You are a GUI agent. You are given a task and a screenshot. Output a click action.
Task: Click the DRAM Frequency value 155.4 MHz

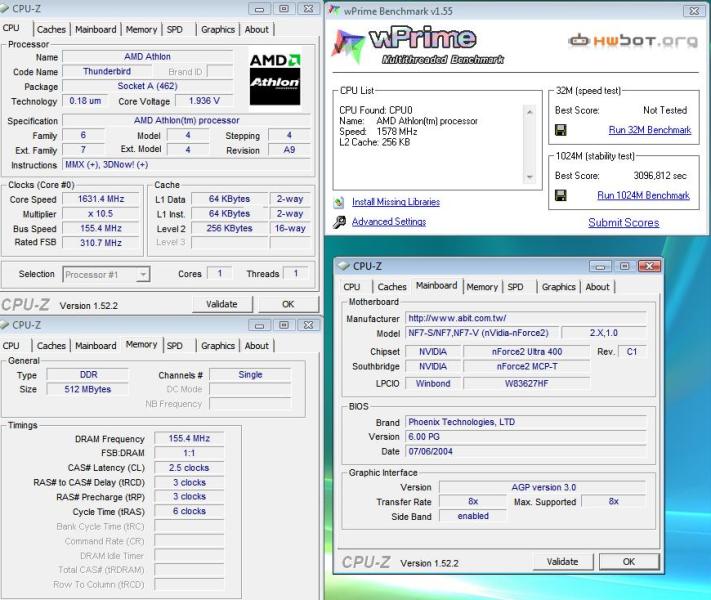pyautogui.click(x=189, y=439)
